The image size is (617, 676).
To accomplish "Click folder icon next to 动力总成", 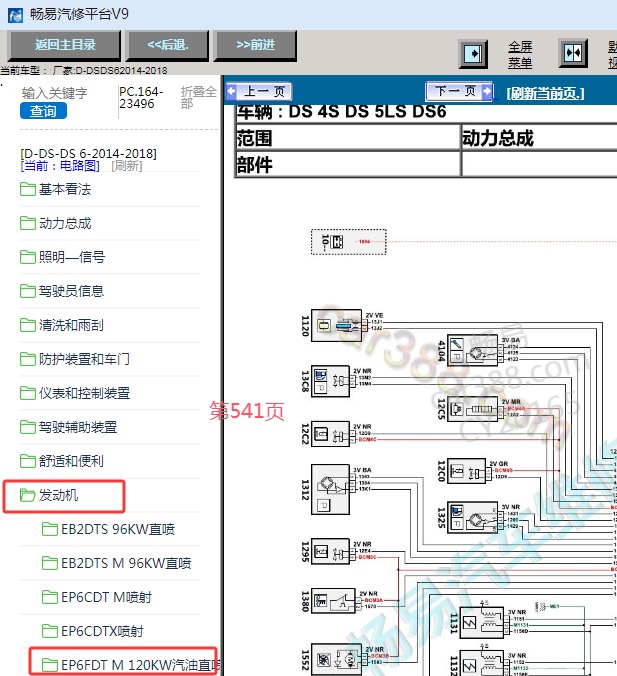I will coord(28,223).
